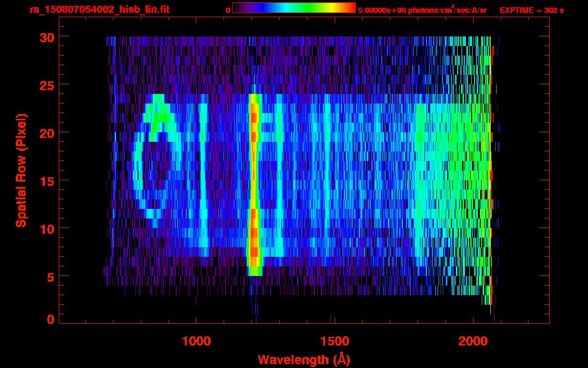Click the color bar legend gradient
The width and height of the screenshot is (588, 368).
294,8
